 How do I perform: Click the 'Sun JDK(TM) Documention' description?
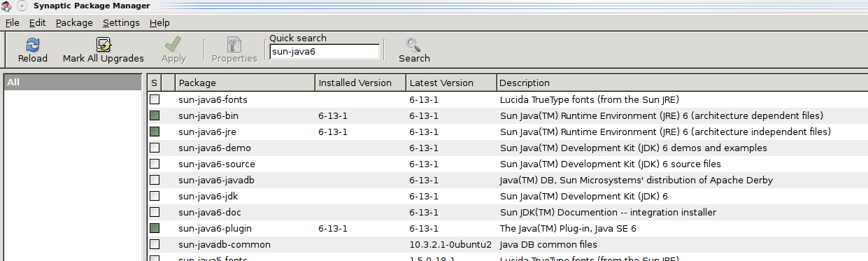coord(608,212)
